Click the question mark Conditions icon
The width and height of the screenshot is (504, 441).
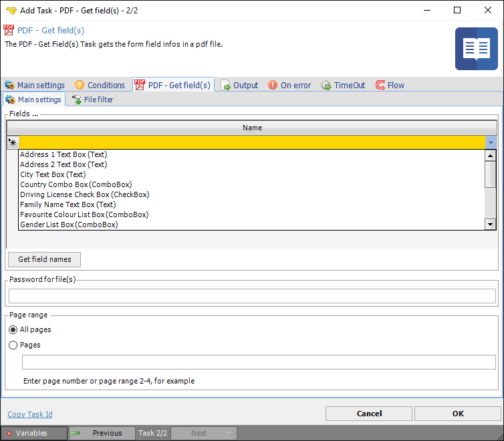tap(80, 85)
